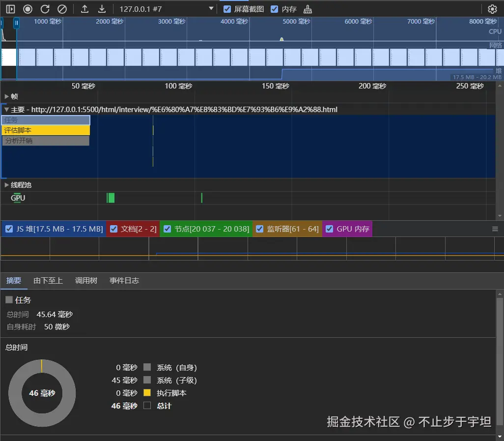Click the wide green GPU activity block
The width and height of the screenshot is (504, 441).
[111, 198]
